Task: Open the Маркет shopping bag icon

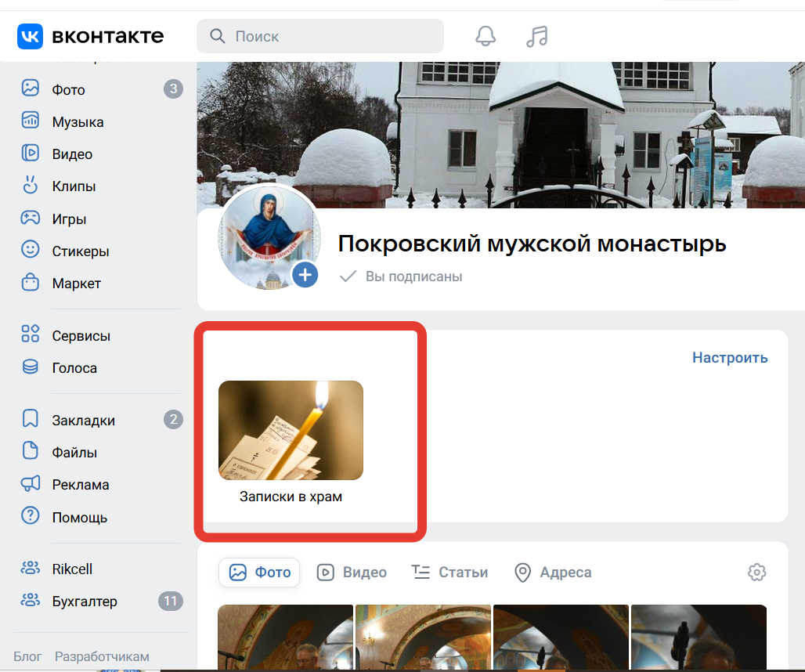Action: tap(31, 283)
